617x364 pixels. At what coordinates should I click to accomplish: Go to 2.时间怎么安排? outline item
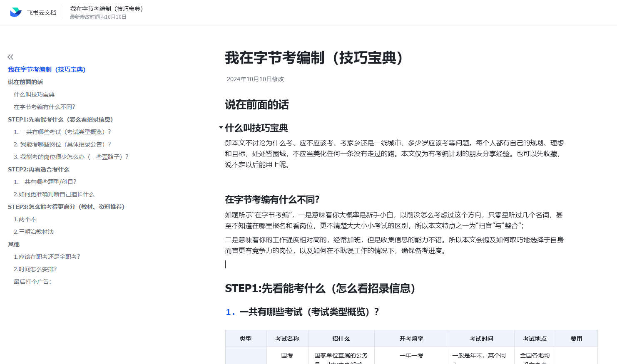pos(35,269)
